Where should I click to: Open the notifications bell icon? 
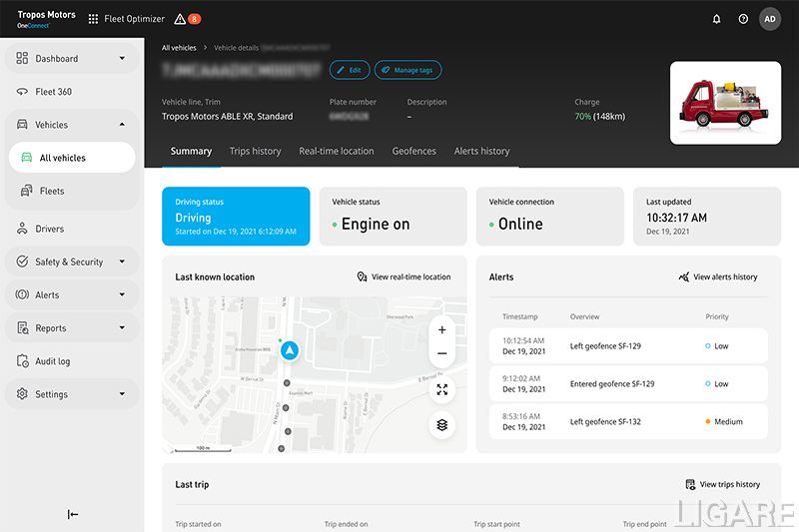click(x=716, y=19)
